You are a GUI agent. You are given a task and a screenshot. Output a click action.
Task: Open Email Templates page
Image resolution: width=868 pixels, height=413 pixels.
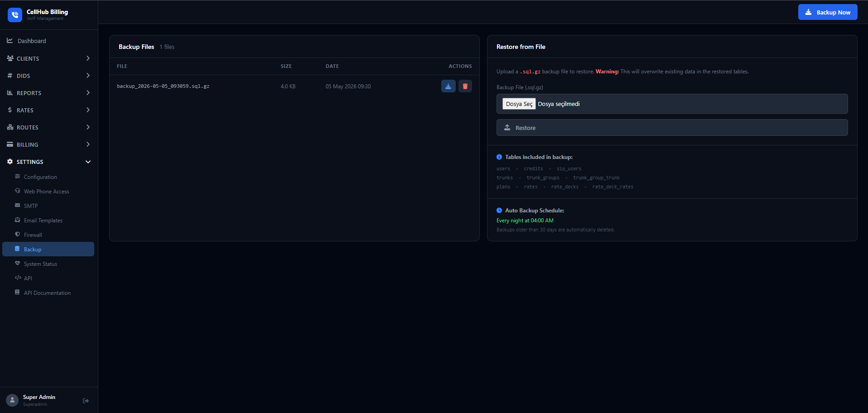pyautogui.click(x=48, y=221)
